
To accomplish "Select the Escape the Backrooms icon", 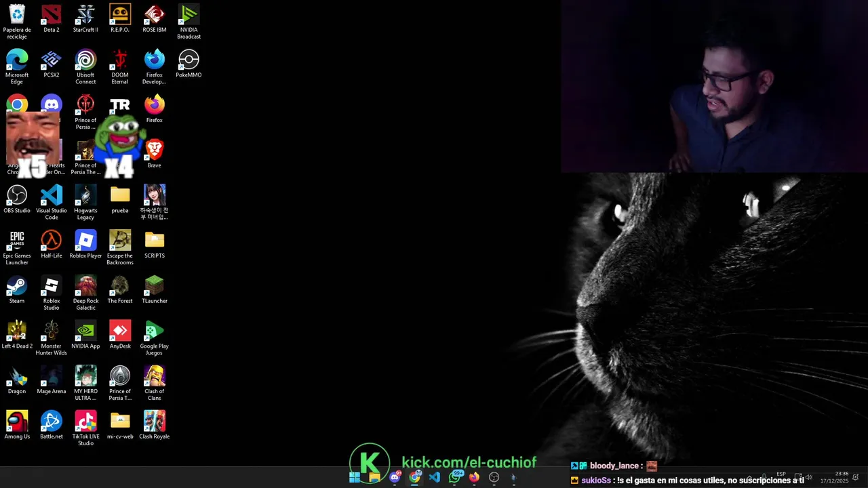I will pyautogui.click(x=120, y=248).
